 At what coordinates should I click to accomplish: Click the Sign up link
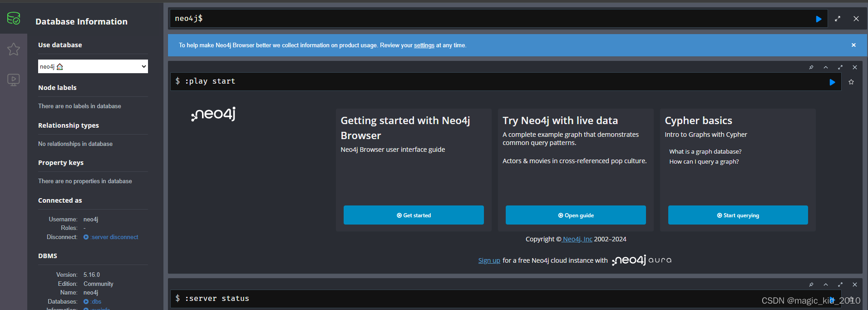tap(489, 260)
